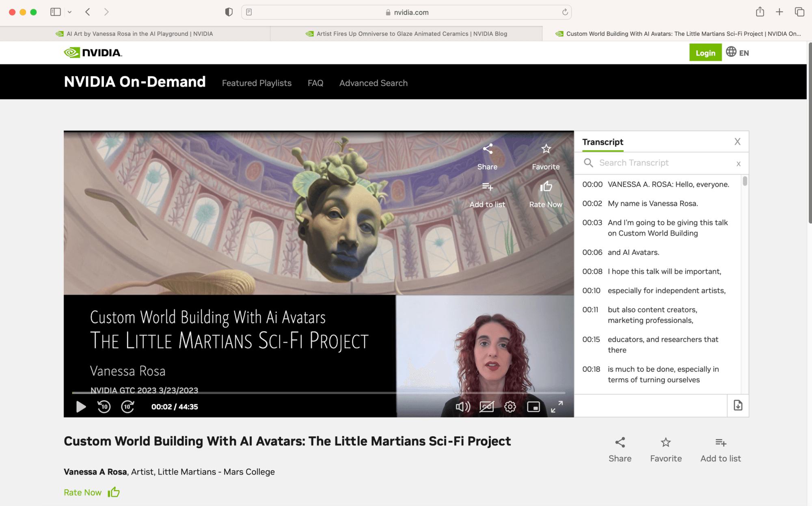Open Safari share menu
The image size is (812, 506).
point(760,12)
